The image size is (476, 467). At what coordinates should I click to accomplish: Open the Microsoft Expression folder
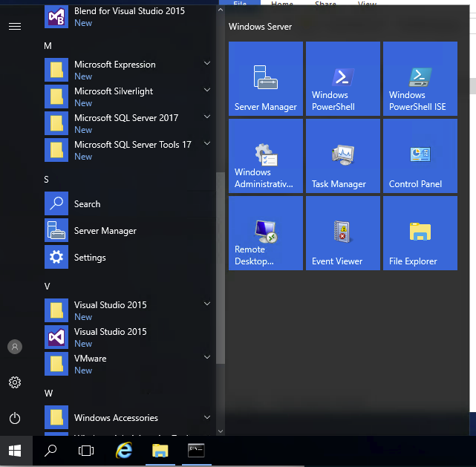tap(129, 70)
